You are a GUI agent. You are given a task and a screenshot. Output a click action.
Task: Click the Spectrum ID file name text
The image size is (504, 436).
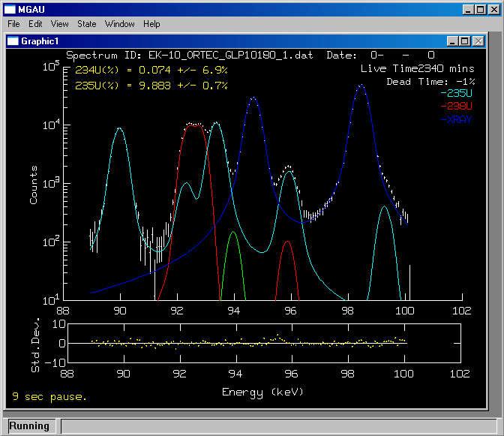click(230, 56)
